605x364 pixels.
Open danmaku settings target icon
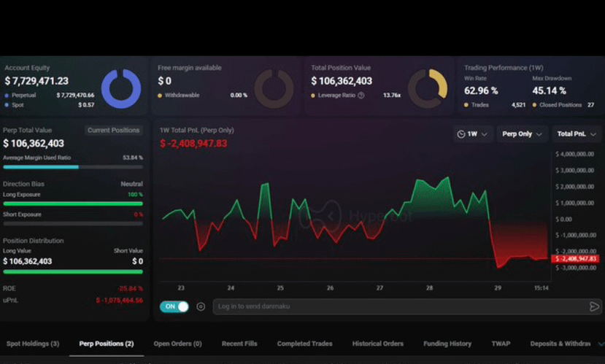201,306
